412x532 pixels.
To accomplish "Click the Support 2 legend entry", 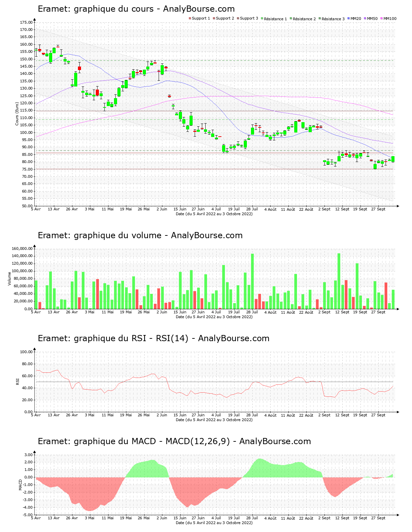I will pyautogui.click(x=223, y=19).
